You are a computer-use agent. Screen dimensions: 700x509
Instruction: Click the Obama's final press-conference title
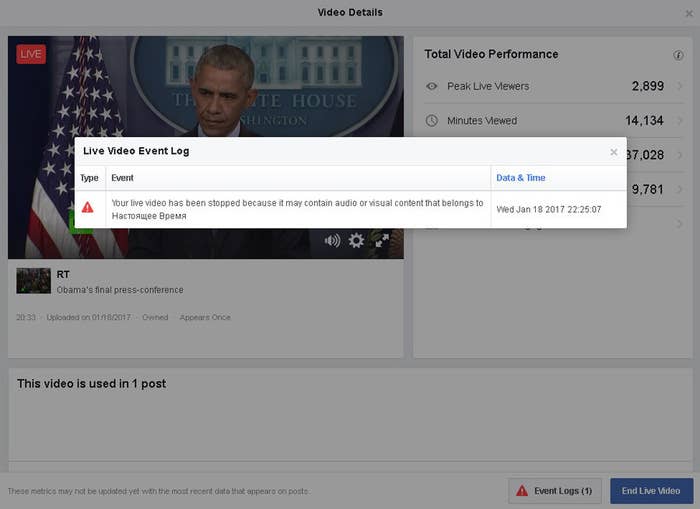coord(120,290)
